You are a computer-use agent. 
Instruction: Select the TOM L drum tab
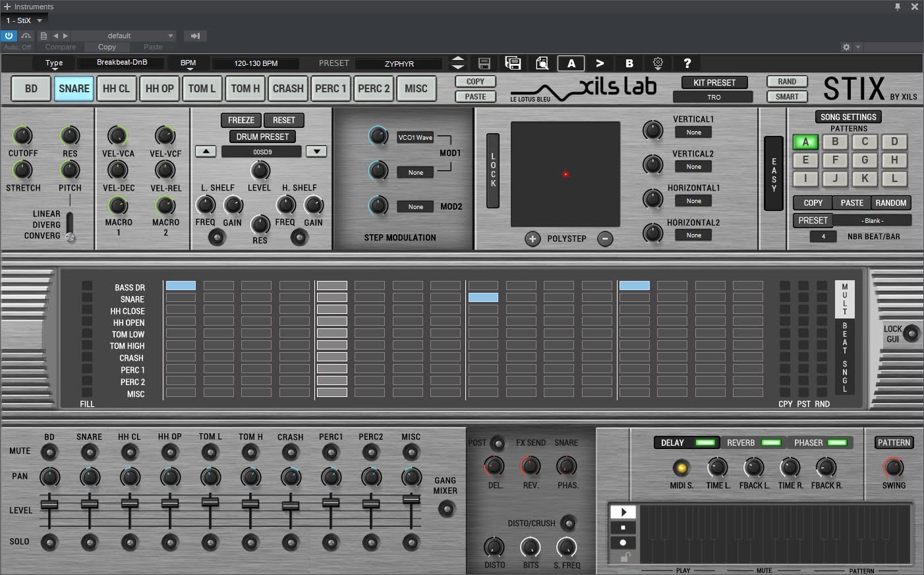pos(202,88)
